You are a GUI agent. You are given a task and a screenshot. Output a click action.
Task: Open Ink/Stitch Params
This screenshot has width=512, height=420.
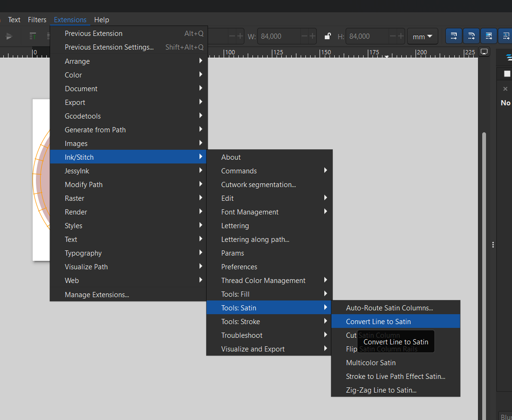pos(269,253)
